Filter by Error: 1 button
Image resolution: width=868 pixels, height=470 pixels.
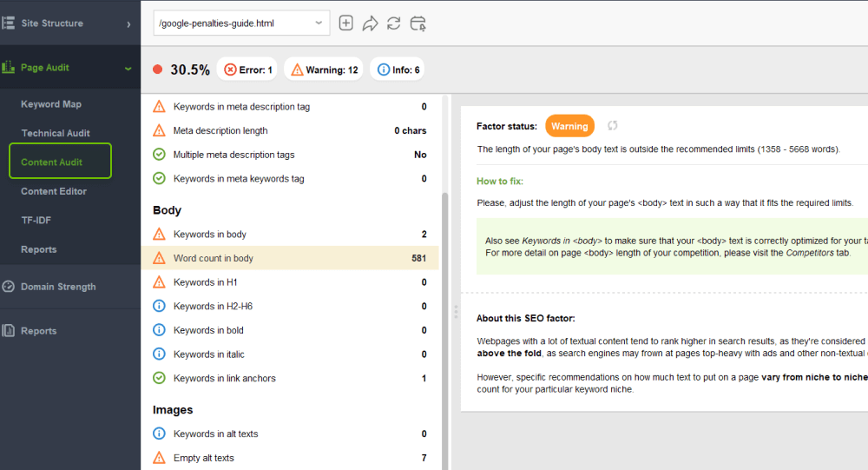[247, 70]
